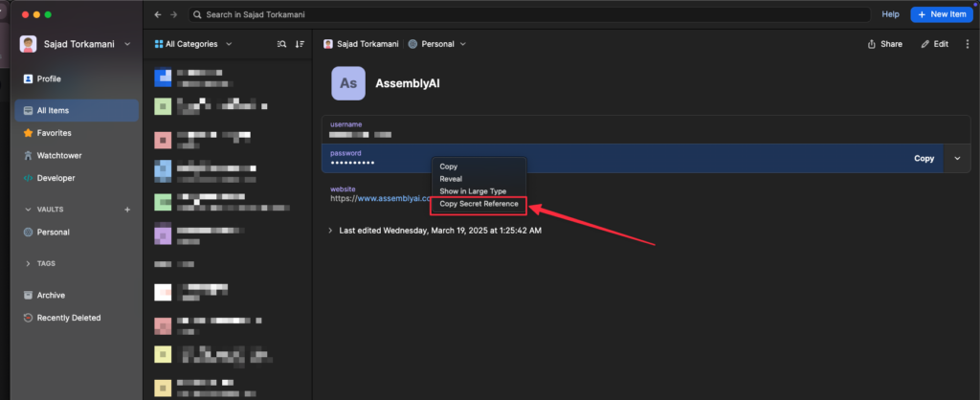Edit the AssemblyAI item
This screenshot has height=400, width=980.
[x=934, y=44]
